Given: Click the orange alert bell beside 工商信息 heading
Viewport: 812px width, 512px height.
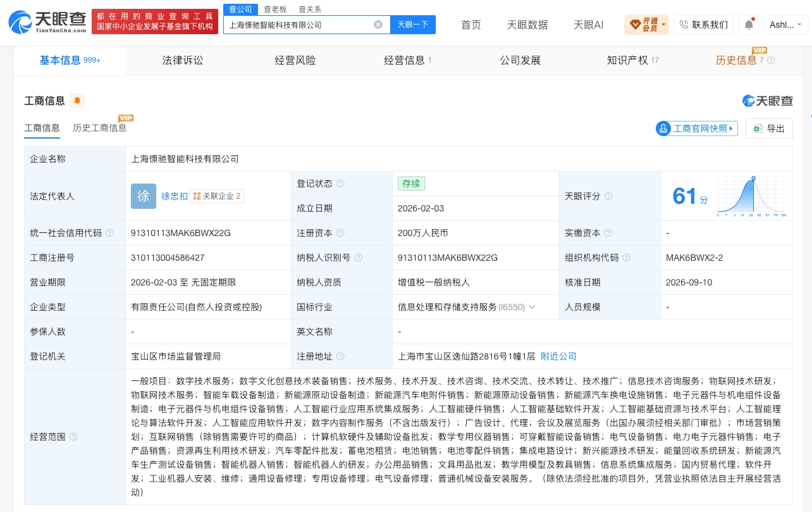Looking at the screenshot, I should point(77,101).
